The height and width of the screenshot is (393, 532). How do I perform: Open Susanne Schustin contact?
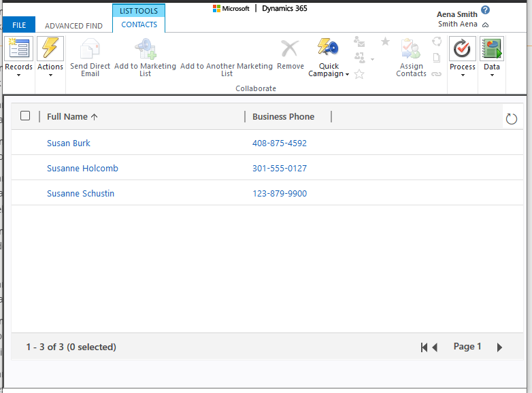(x=80, y=193)
